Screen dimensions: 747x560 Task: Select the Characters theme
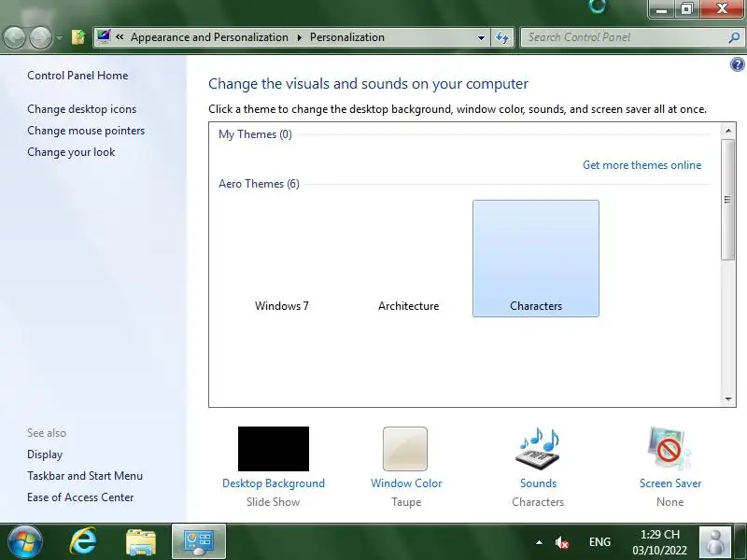(x=535, y=259)
